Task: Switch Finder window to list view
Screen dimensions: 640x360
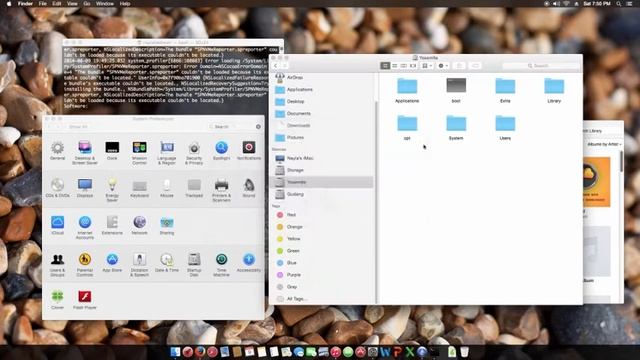Action: (x=394, y=65)
